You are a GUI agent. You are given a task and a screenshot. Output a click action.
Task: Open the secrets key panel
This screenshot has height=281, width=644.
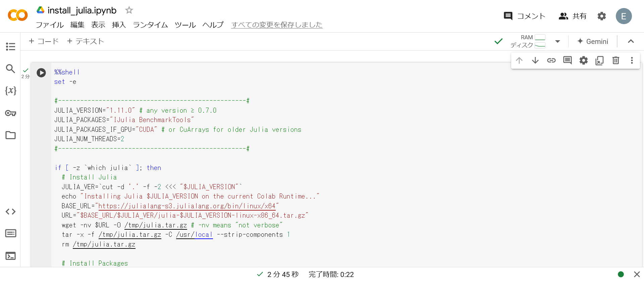coord(10,113)
